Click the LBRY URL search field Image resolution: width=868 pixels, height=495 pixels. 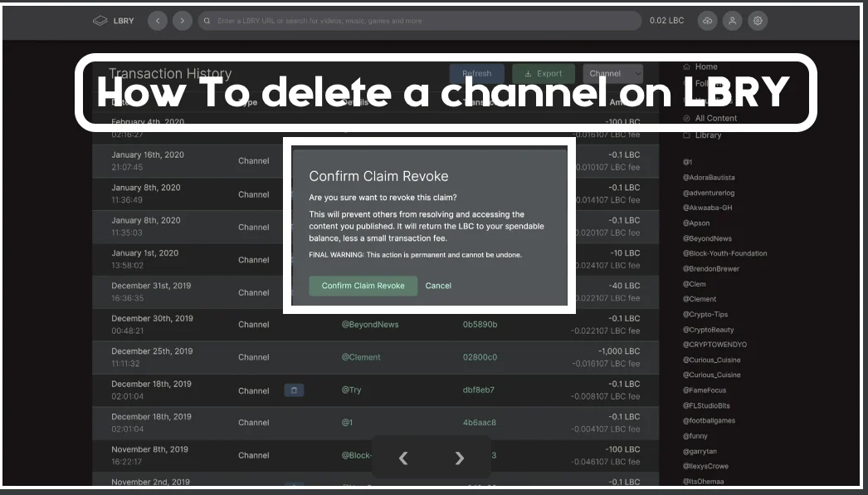pos(420,21)
